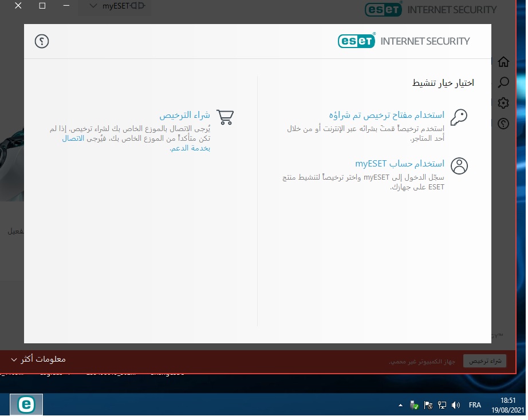Viewport: 528px width, 420px height.
Task: Expand 'معلومات أكثر' more information chevron
Action: click(x=38, y=359)
